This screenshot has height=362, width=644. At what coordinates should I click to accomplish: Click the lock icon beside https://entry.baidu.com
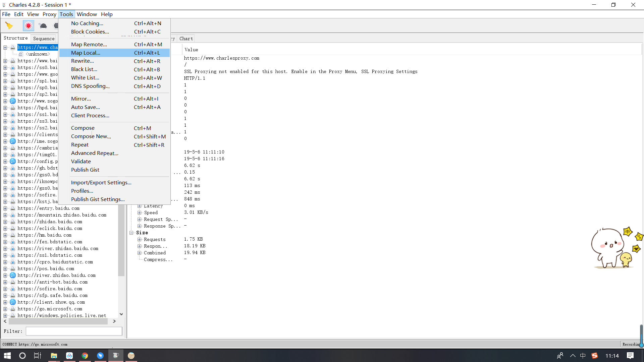tap(13, 208)
